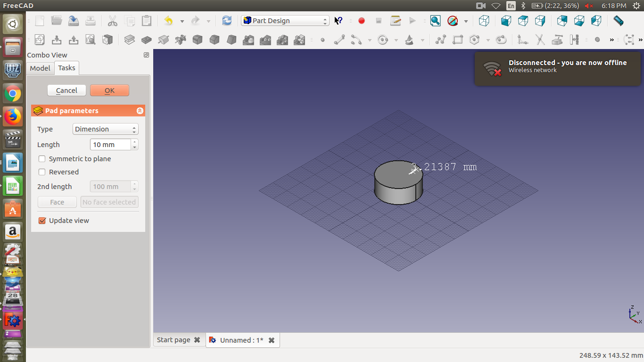The width and height of the screenshot is (644, 362).
Task: Collapse the Pad parameters panel
Action: click(x=140, y=111)
